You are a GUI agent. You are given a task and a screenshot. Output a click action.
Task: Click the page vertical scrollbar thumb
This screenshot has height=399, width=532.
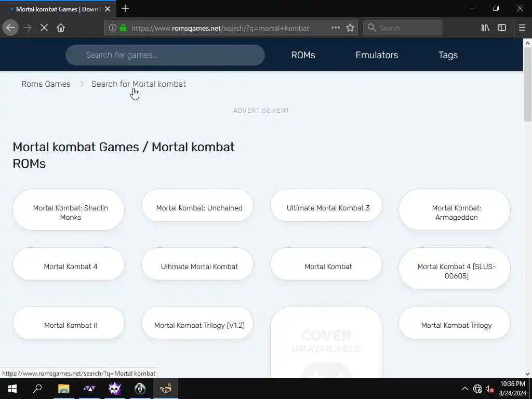pos(527,85)
